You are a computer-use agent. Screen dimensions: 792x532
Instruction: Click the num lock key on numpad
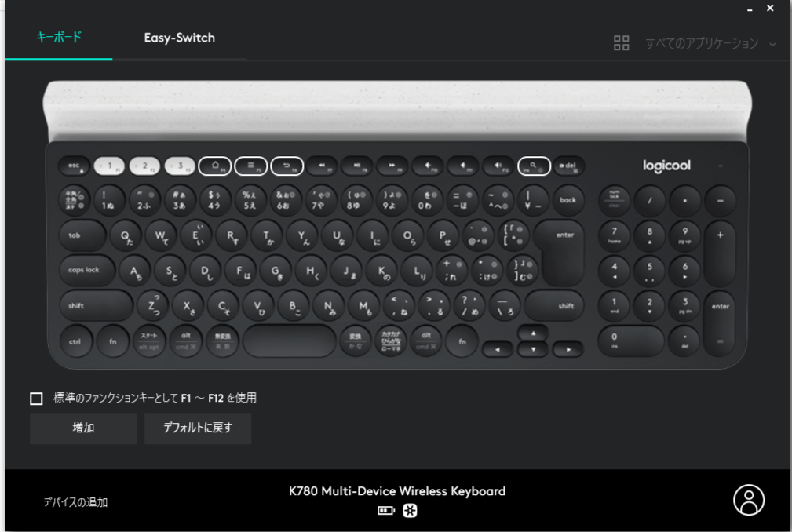pyautogui.click(x=614, y=200)
